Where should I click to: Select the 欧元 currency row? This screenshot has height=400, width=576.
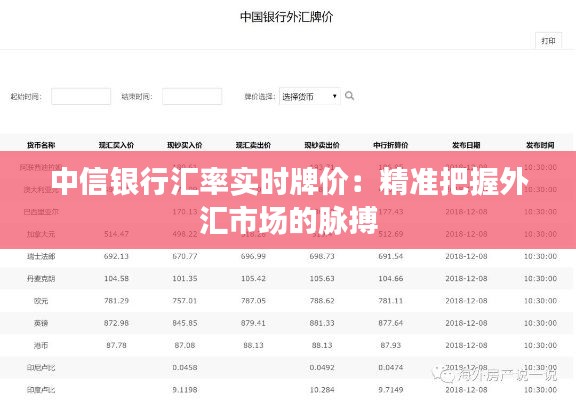[288, 301]
